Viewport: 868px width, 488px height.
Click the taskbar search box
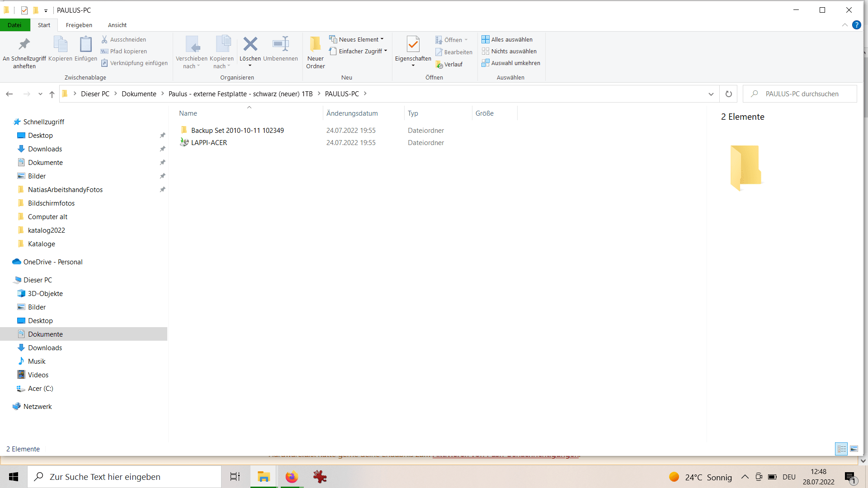coord(125,477)
